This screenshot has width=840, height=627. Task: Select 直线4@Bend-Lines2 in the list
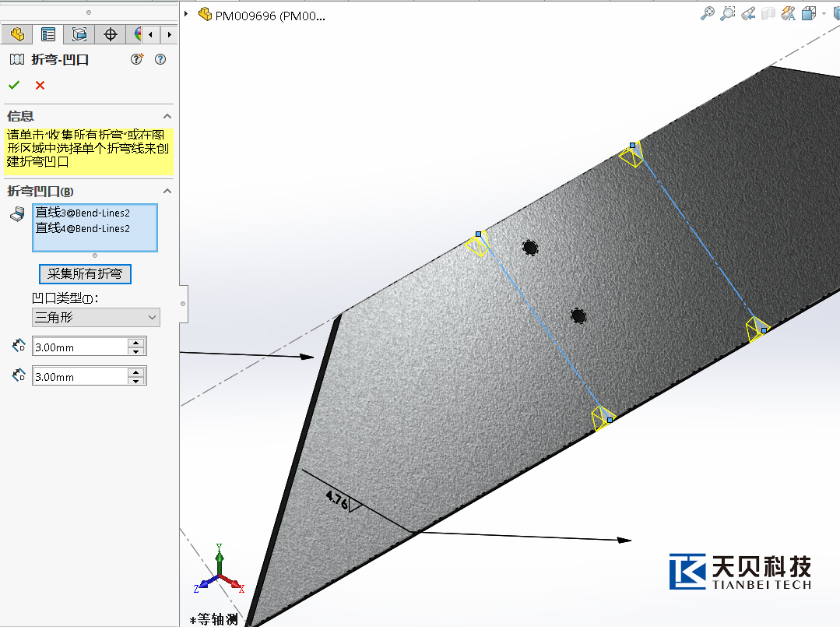83,228
